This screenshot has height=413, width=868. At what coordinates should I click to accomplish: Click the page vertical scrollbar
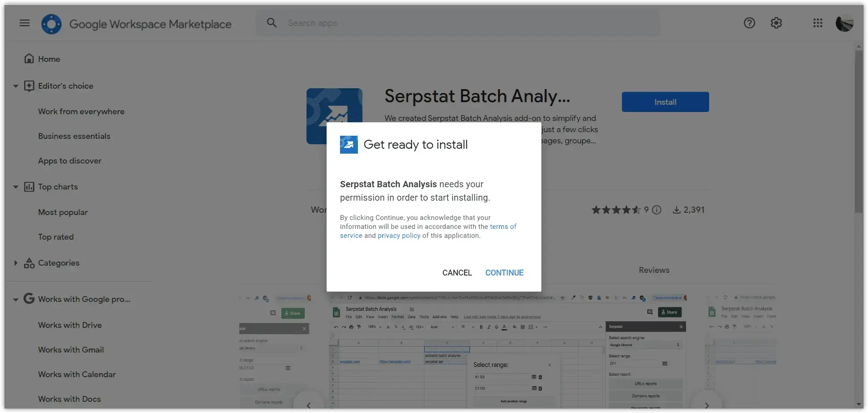(x=859, y=132)
